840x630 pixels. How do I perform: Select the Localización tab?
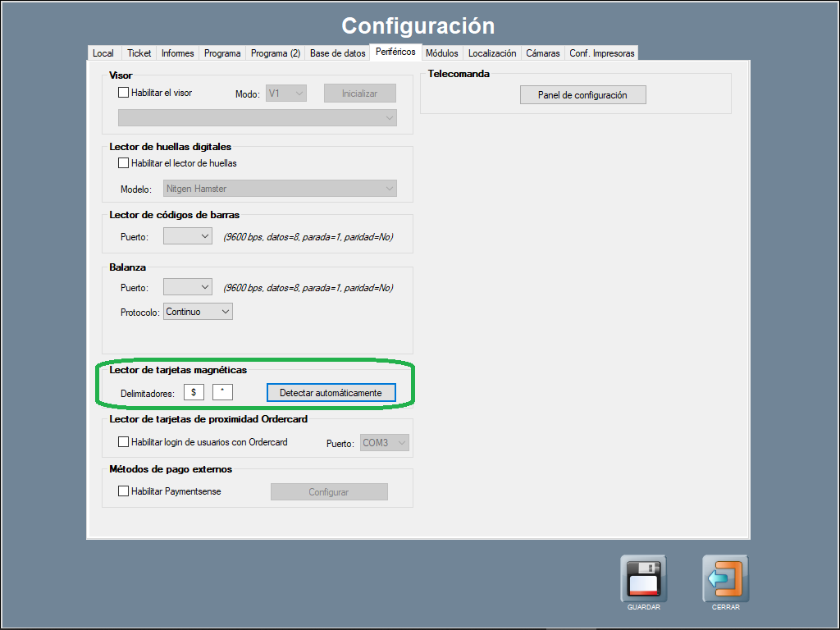(x=492, y=53)
